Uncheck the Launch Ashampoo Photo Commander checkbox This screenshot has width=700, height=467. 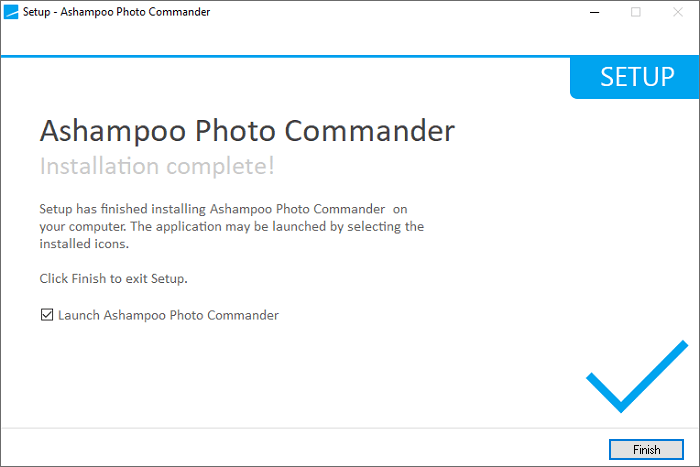click(x=47, y=315)
